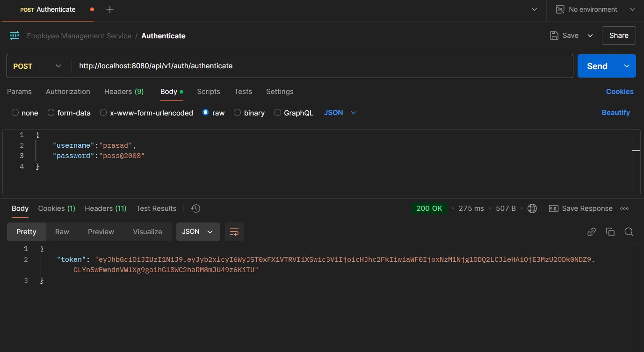Open a new request tab with plus icon
644x352 pixels.
(110, 9)
